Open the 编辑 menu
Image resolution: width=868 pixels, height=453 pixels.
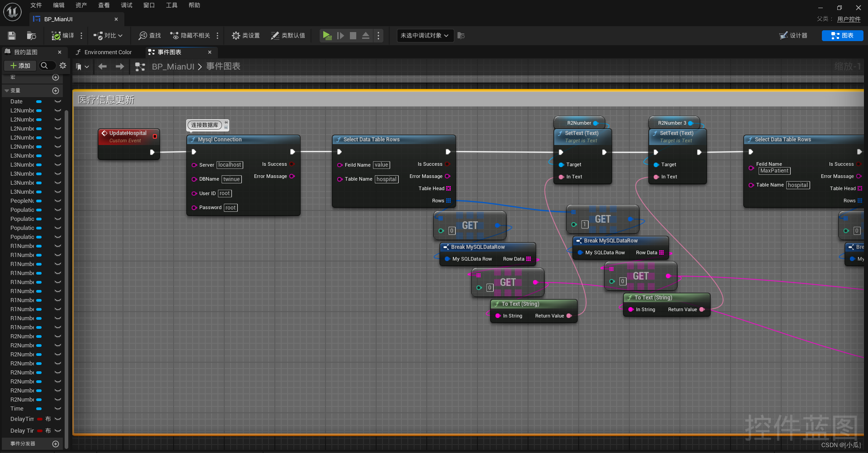tap(59, 5)
